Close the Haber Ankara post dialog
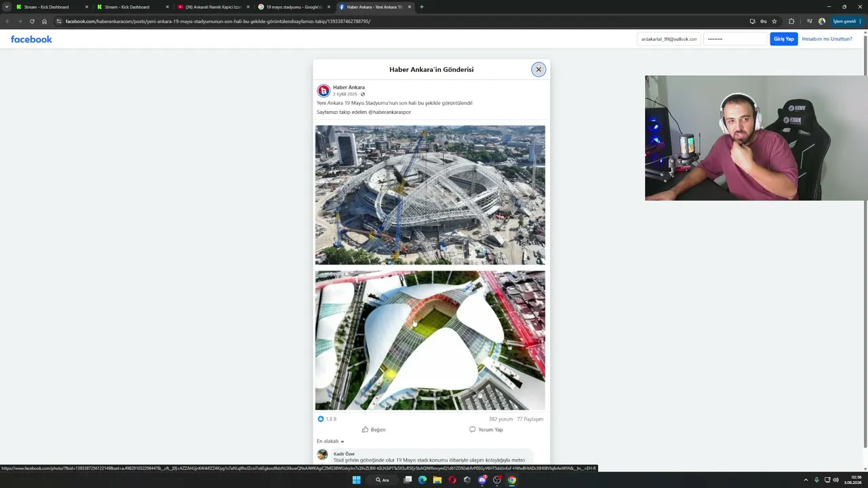The height and width of the screenshot is (488, 868). point(538,69)
